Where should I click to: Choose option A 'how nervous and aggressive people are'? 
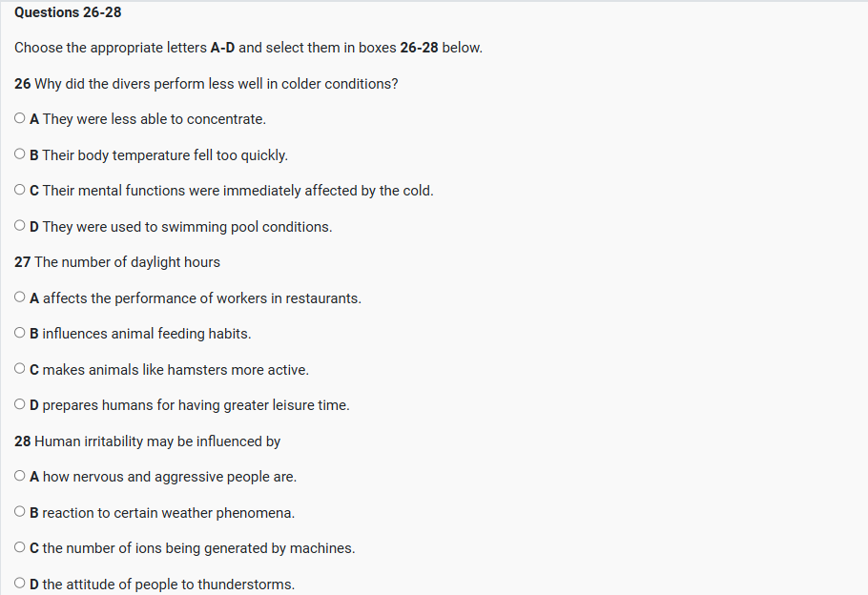tap(21, 477)
